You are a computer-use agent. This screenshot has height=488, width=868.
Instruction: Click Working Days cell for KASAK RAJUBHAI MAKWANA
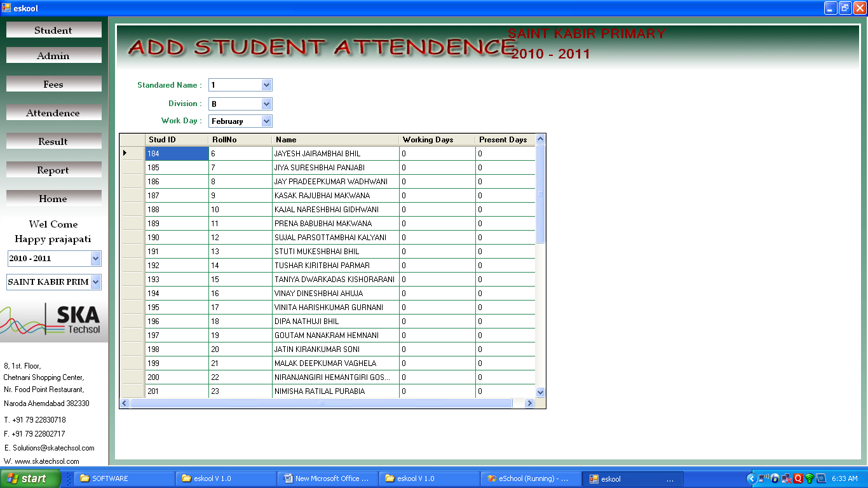437,196
